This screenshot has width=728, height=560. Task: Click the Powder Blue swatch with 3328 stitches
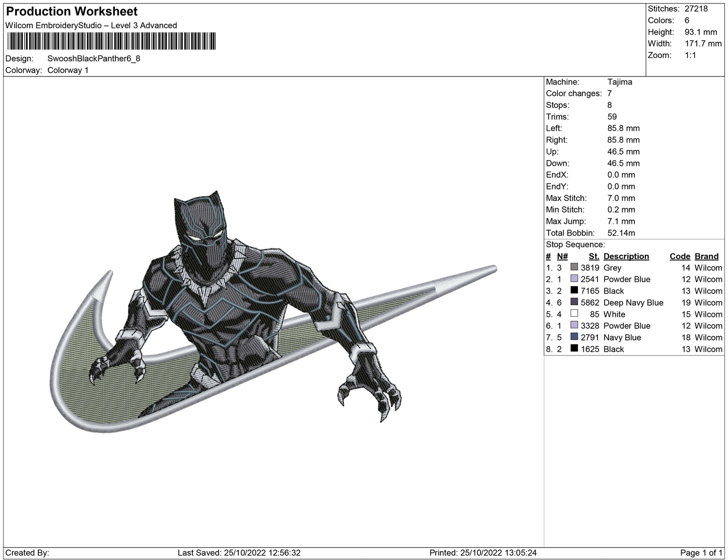[574, 325]
